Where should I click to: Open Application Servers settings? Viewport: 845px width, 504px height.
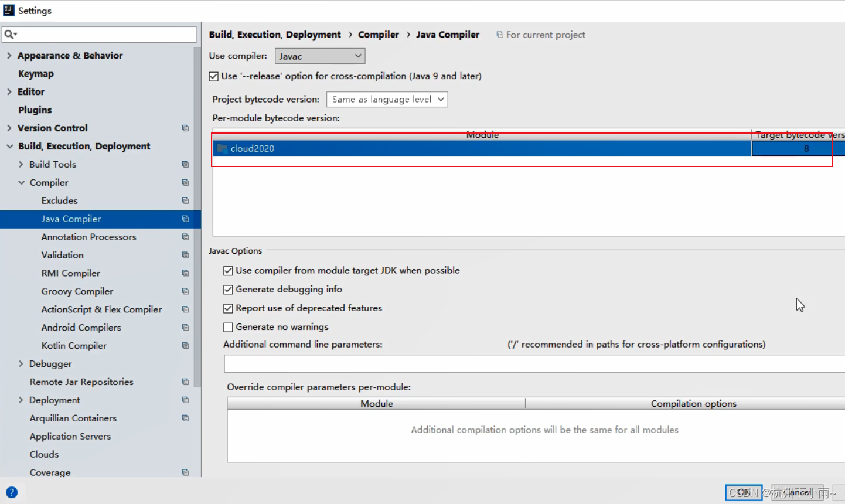tap(70, 436)
